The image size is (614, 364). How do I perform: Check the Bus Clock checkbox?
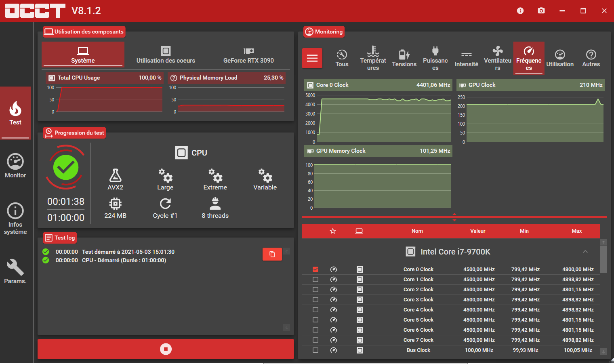(315, 350)
